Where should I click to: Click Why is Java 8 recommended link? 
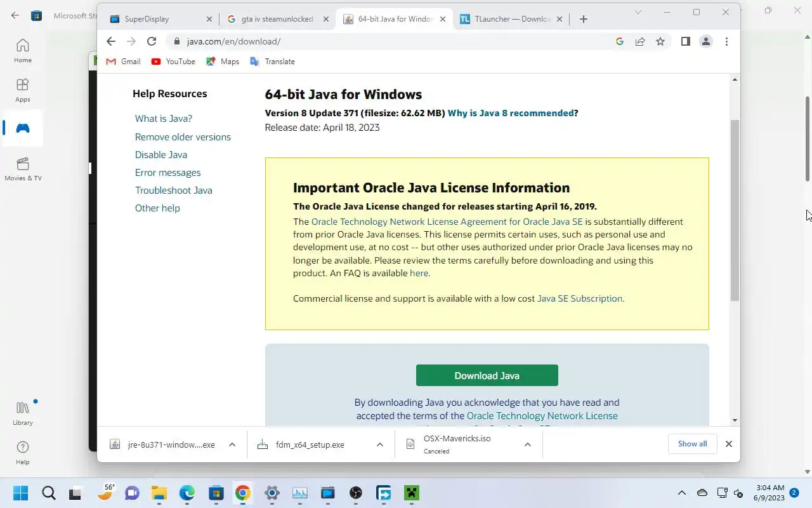click(x=511, y=113)
